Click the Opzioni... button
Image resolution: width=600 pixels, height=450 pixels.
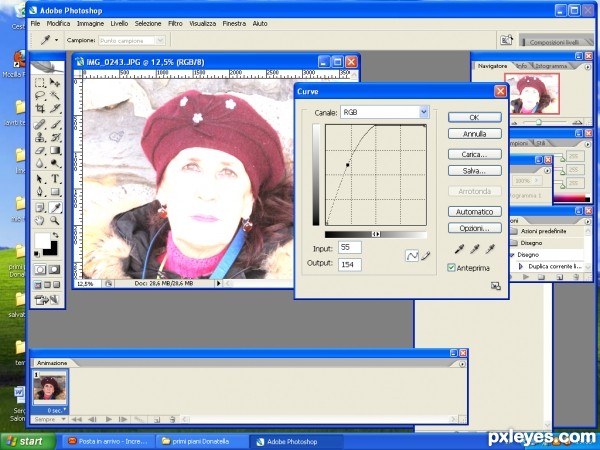(474, 228)
